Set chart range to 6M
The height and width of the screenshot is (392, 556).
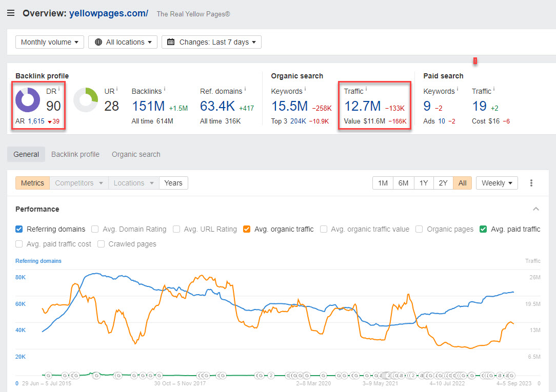[x=403, y=183]
